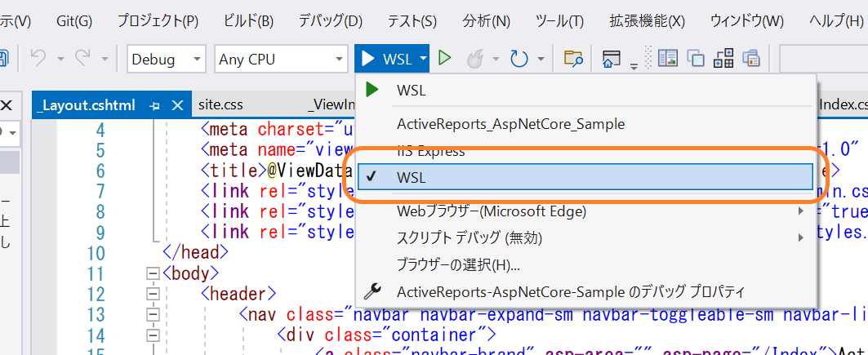Click the Hot Reload flame icon
The image size is (868, 355).
475,59
